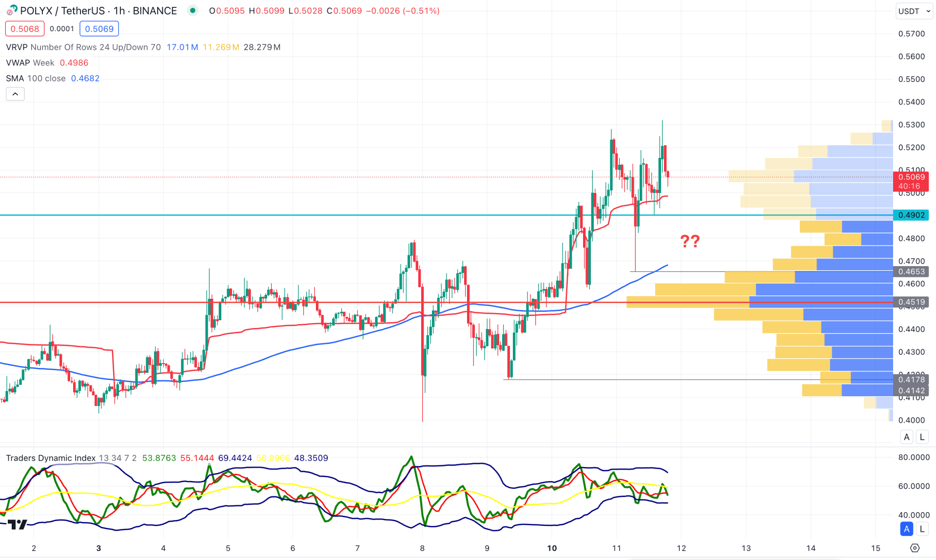
Task: Click the sell price 0.5068 button
Action: tap(25, 29)
